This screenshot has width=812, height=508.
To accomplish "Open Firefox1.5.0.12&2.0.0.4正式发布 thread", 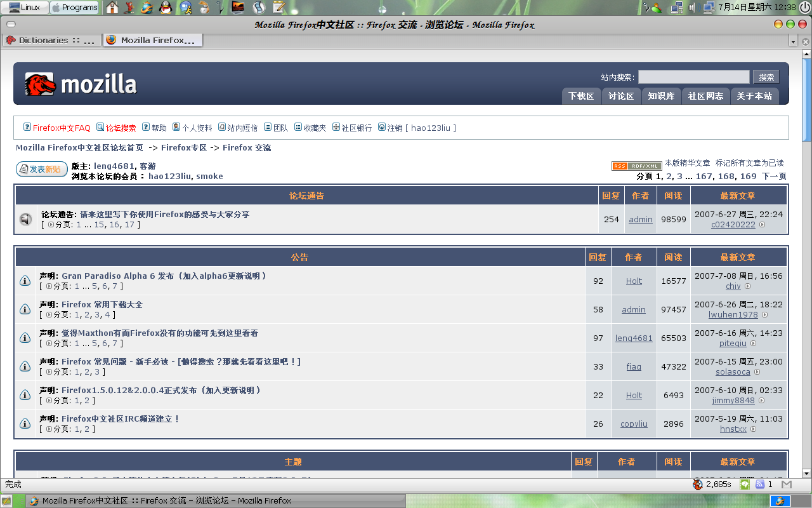I will coord(162,390).
